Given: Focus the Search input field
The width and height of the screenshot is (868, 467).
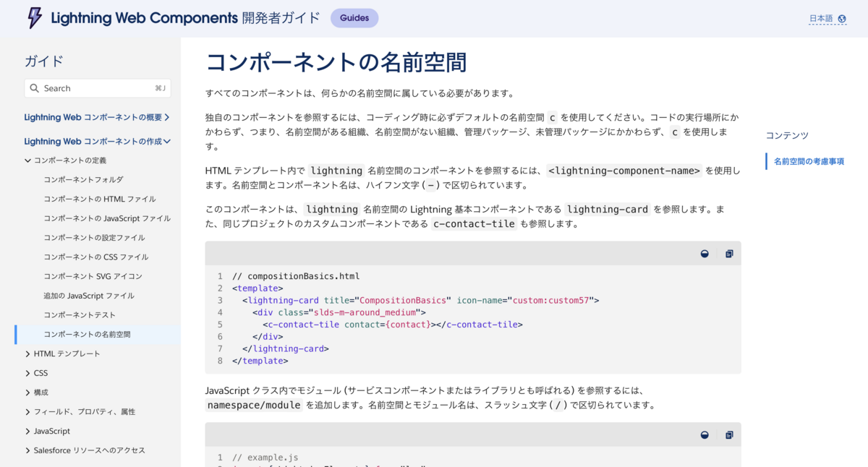Looking at the screenshot, I should point(98,88).
